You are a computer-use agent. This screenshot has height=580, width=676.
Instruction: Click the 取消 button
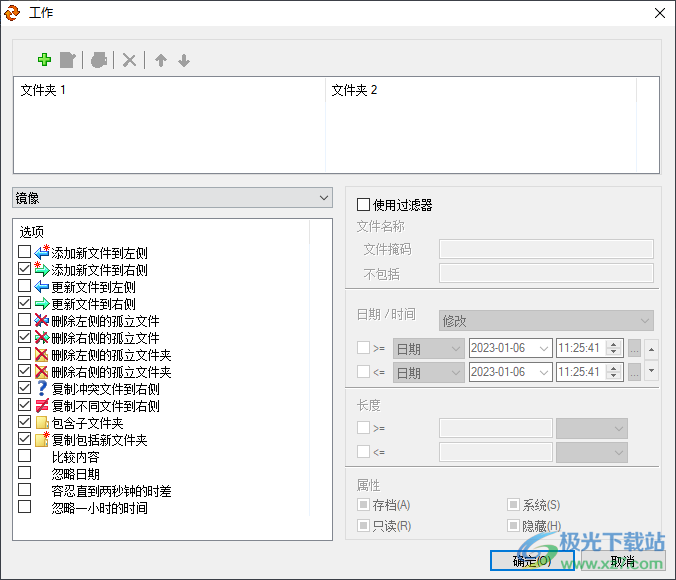pos(623,561)
